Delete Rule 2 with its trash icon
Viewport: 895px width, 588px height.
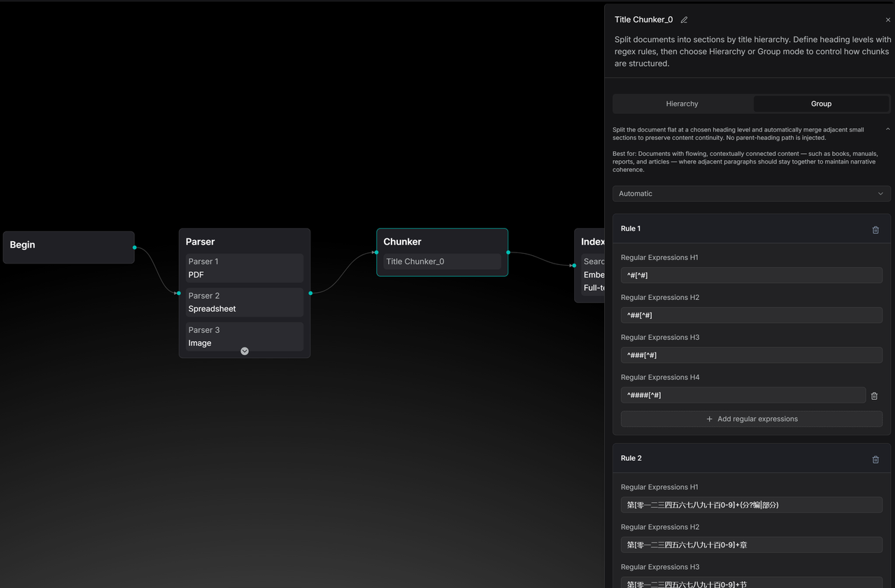pos(875,459)
